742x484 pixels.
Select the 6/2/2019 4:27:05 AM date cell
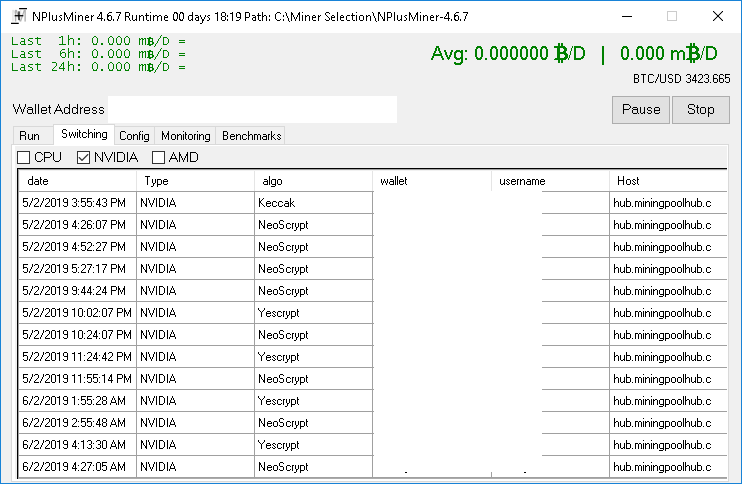(78, 467)
